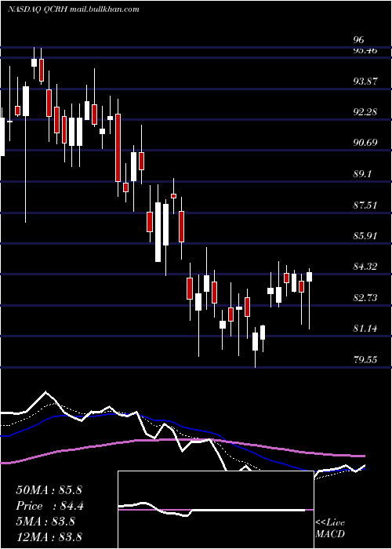Click the 79.55 price axis label
The height and width of the screenshot is (549, 392).
(365, 359)
